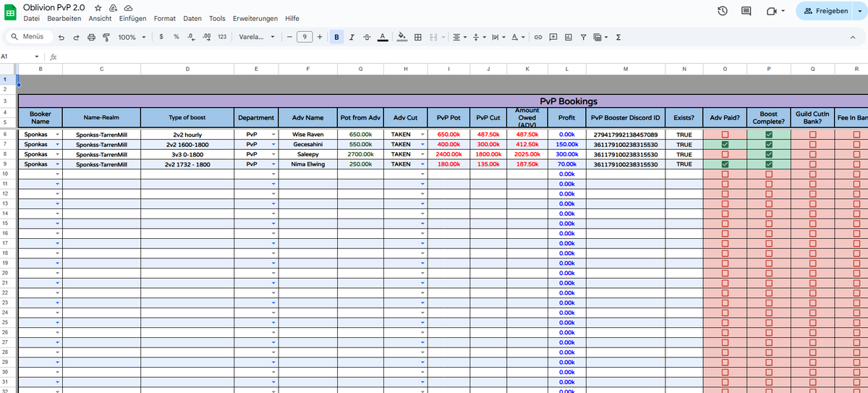Show all comments icon
Screen dimensions: 868x393
tap(746, 11)
